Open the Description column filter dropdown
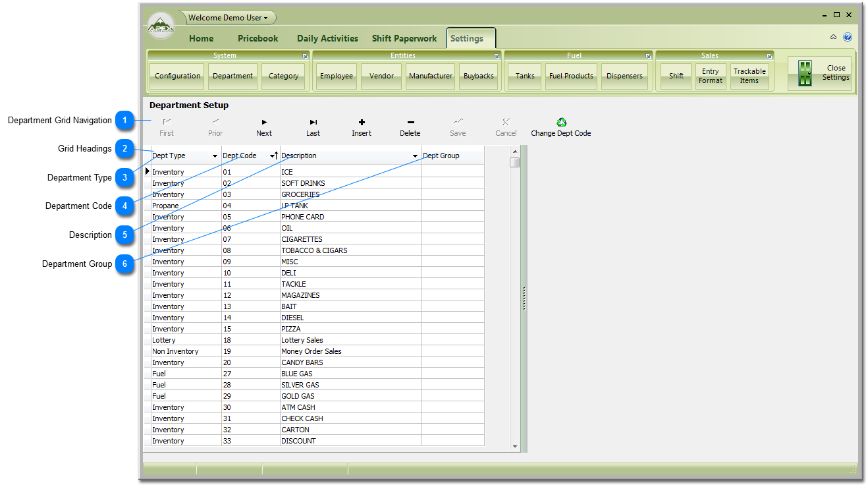The height and width of the screenshot is (485, 868). 416,156
